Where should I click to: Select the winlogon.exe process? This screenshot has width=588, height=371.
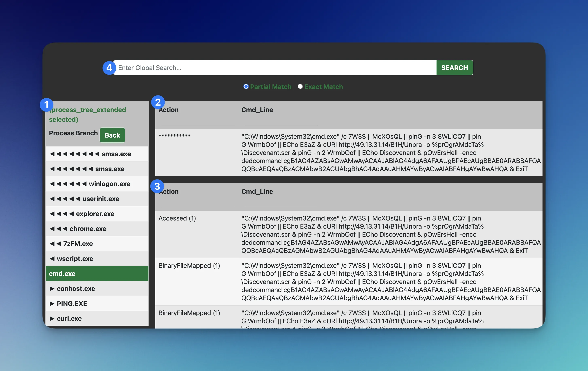(x=97, y=184)
